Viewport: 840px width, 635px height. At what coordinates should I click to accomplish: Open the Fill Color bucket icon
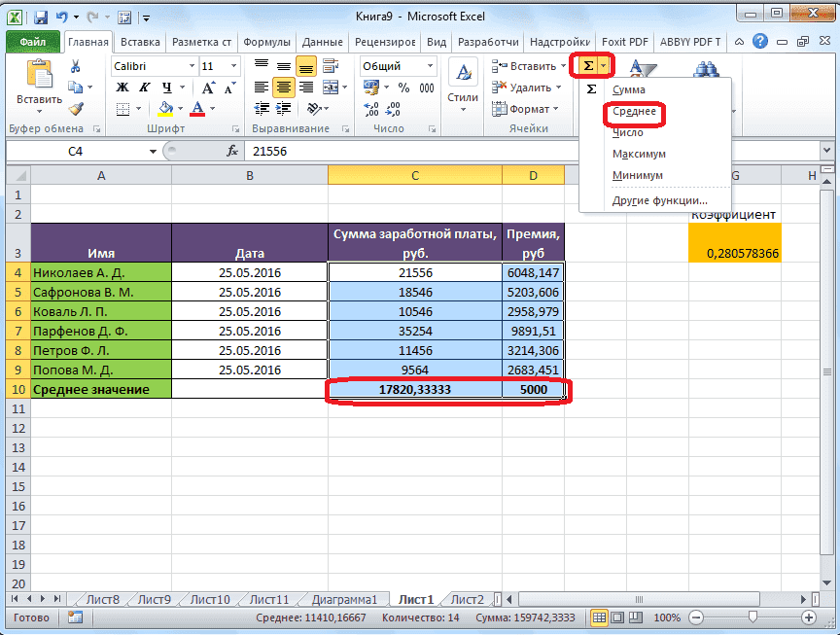[164, 108]
